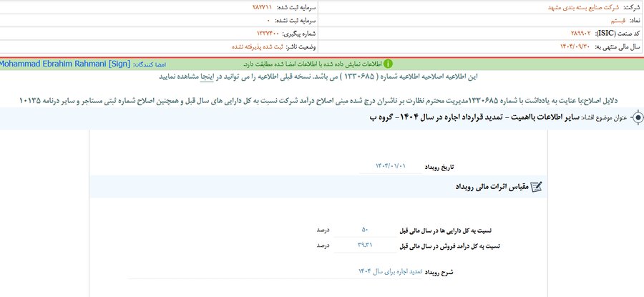The height and width of the screenshot is (297, 644).
Task: Click label نسبت به کل دارایی ها در سال مالی قبل
Action: coord(447,230)
